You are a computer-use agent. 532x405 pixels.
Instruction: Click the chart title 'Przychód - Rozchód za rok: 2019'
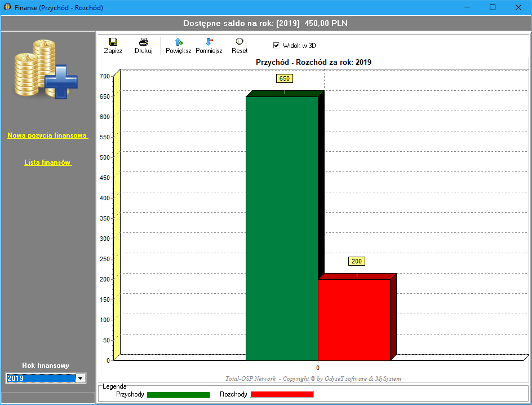pos(313,62)
